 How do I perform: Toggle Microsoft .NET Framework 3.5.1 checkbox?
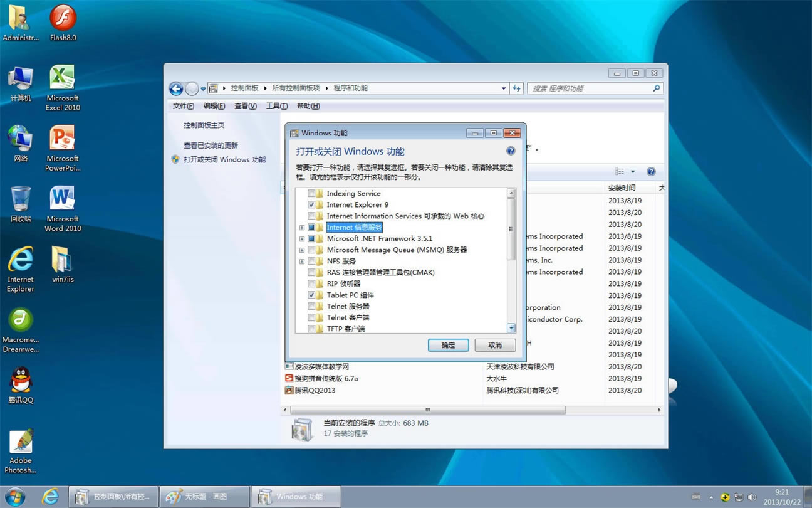311,238
